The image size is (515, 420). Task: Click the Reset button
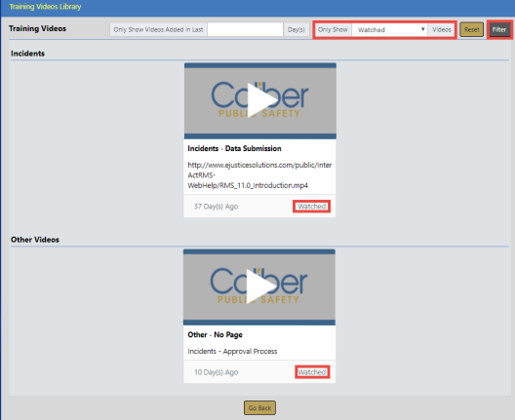pyautogui.click(x=472, y=30)
